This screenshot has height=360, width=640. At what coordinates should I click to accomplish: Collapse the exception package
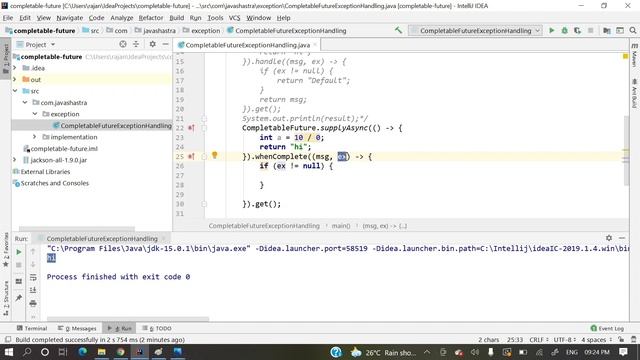pos(35,113)
